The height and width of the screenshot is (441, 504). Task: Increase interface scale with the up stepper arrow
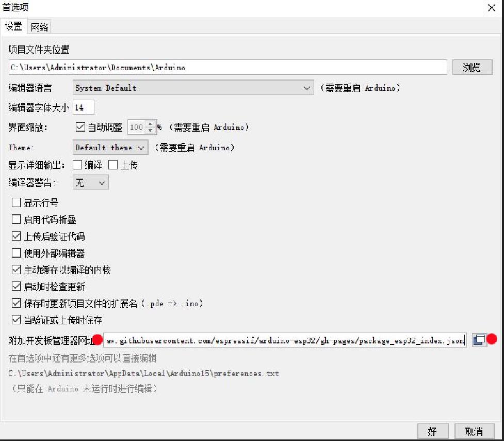(150, 124)
